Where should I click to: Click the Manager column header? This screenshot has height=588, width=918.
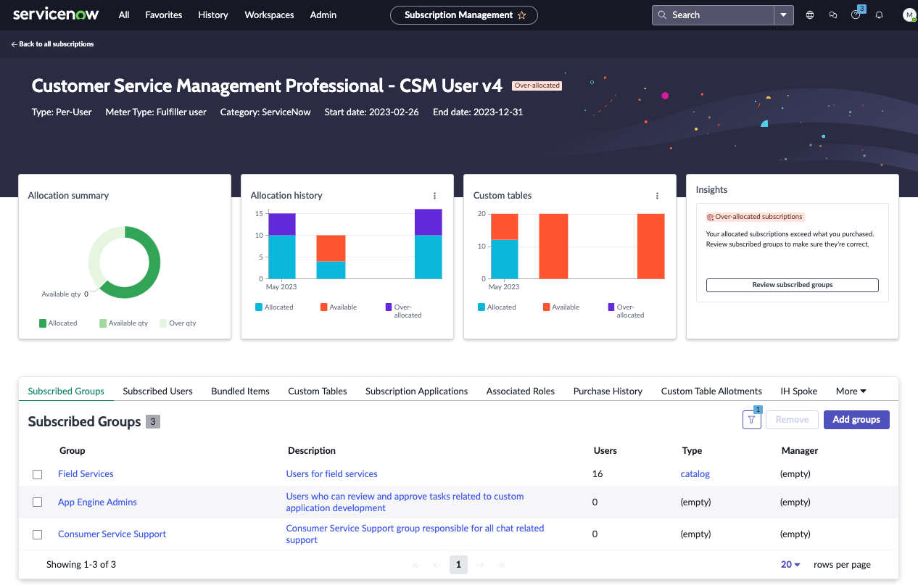pos(800,451)
